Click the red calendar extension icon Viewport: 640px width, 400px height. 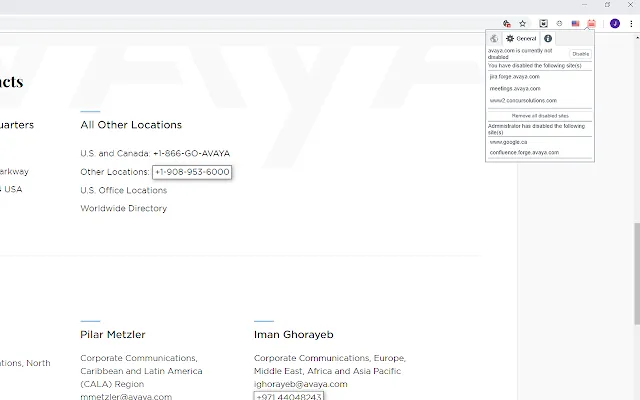click(x=591, y=24)
